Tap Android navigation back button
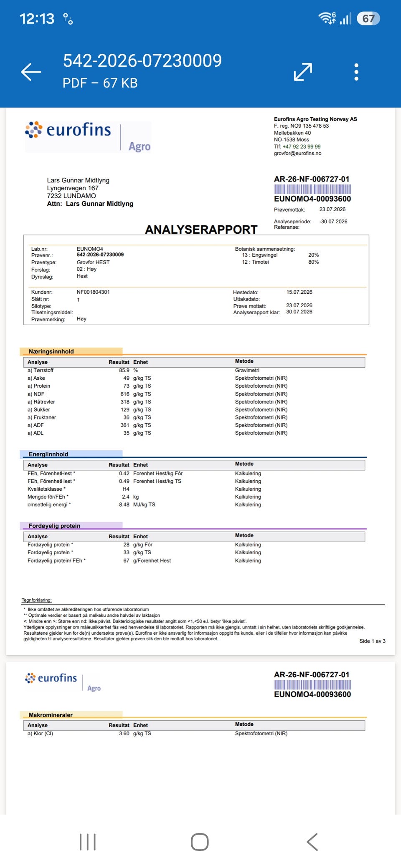 [x=312, y=842]
